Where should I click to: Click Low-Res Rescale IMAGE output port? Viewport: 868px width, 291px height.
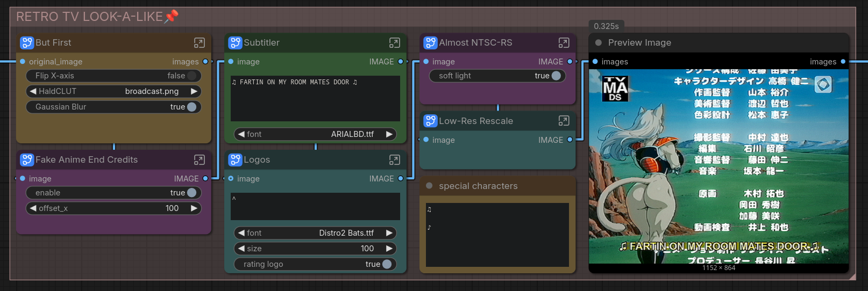coord(570,140)
